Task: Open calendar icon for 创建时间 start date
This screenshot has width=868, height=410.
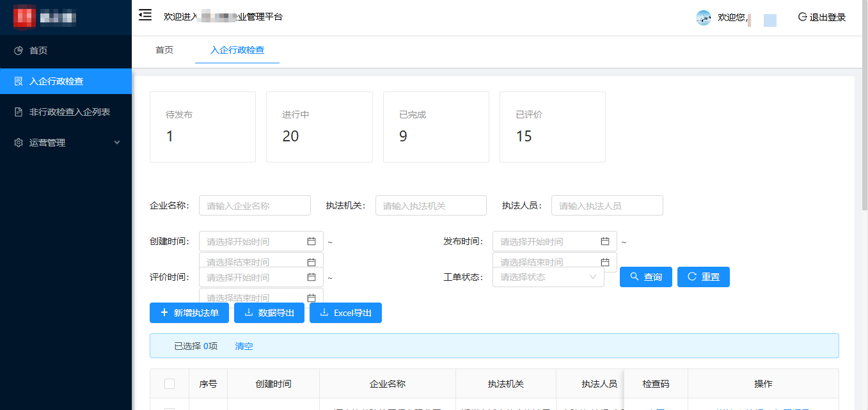Action: tap(312, 241)
